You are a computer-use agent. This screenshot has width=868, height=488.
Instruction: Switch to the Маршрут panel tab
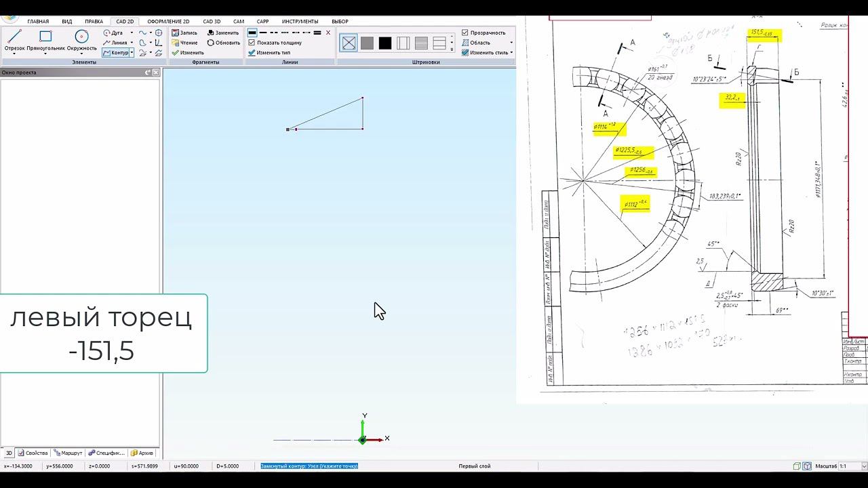(68, 453)
